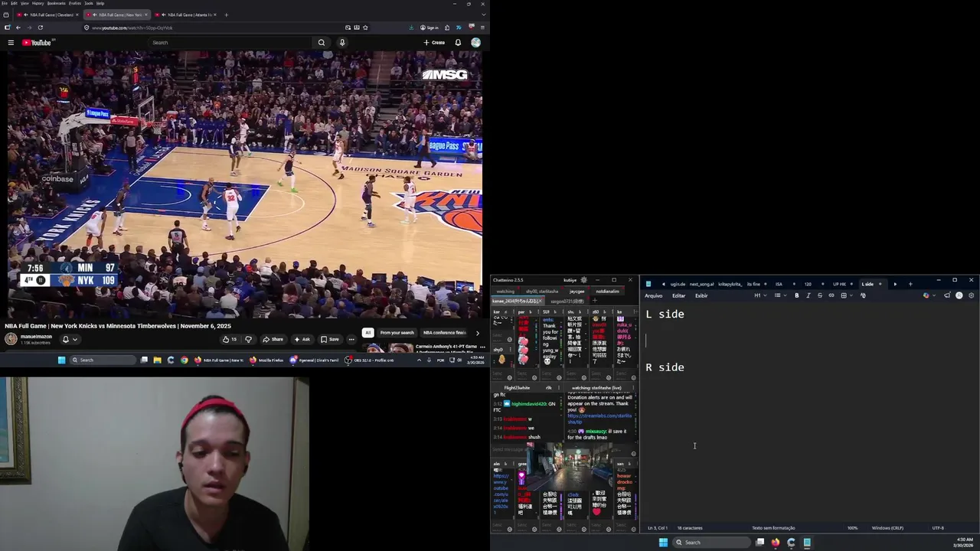Insert a link in Notepad
Image resolution: width=980 pixels, height=551 pixels.
(831, 295)
